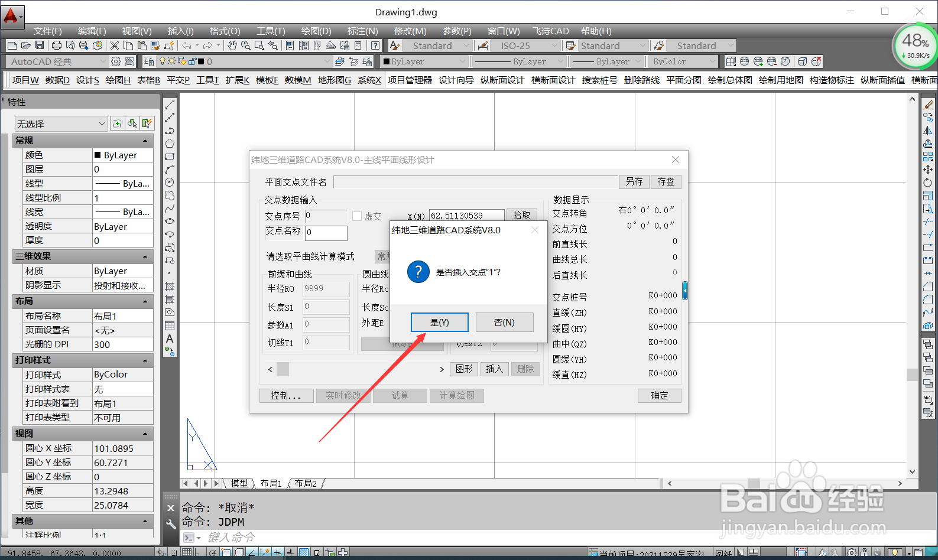Screen dimensions: 938x560
Task: Switch to the 布局1 tab
Action: pos(271,483)
